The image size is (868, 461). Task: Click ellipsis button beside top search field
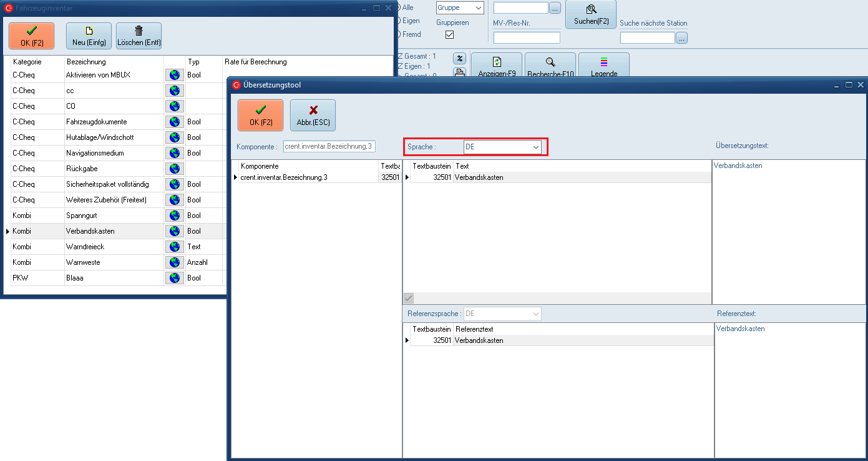[555, 8]
